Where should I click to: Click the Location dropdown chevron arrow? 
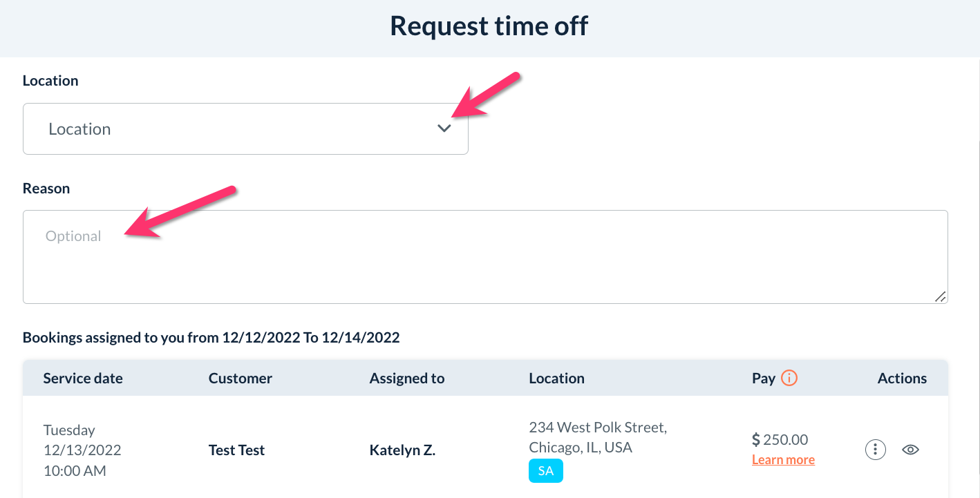444,128
